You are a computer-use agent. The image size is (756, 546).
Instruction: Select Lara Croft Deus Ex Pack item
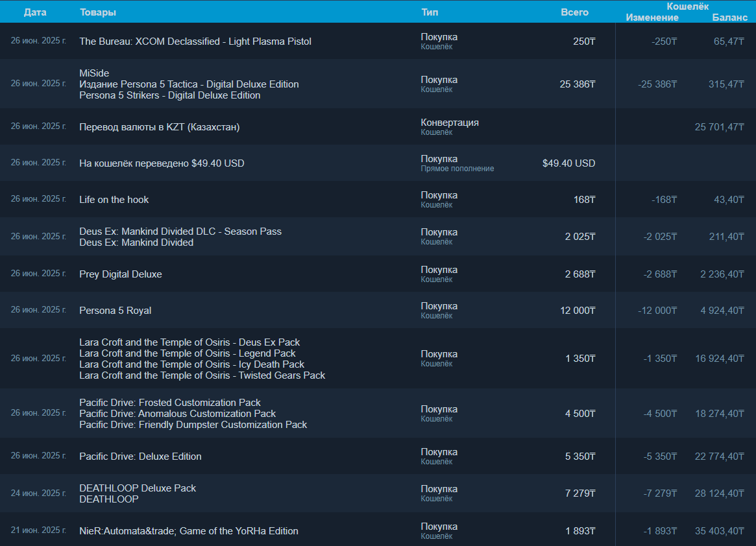pos(189,342)
